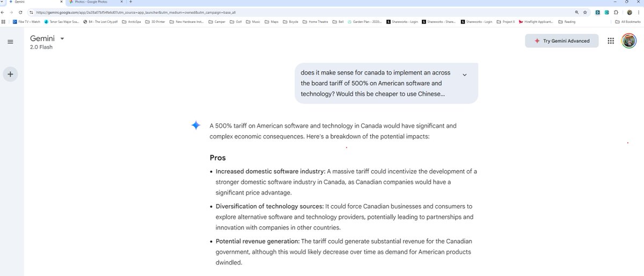
Task: Open Garden Plan - 2020 bookmark
Action: (365, 22)
